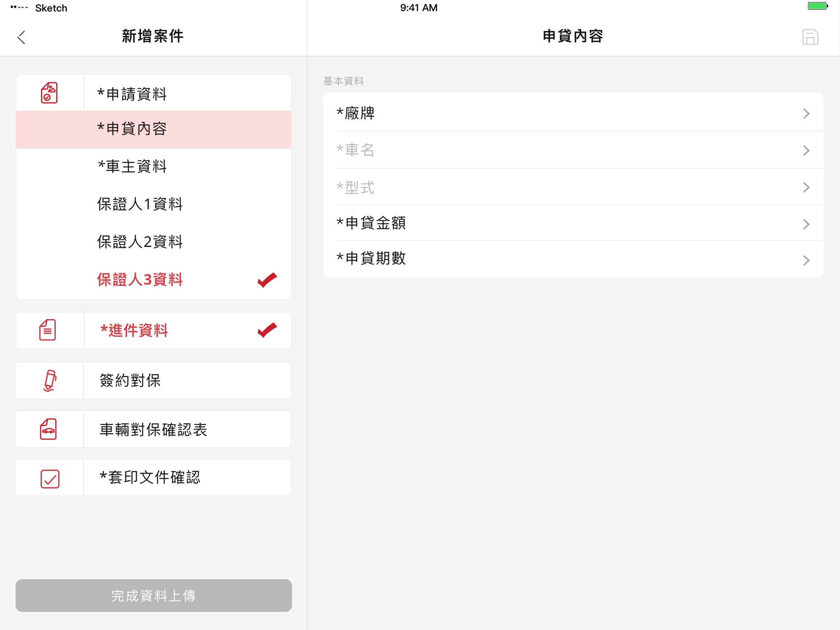Open 保證人1資料 entry

tap(153, 204)
